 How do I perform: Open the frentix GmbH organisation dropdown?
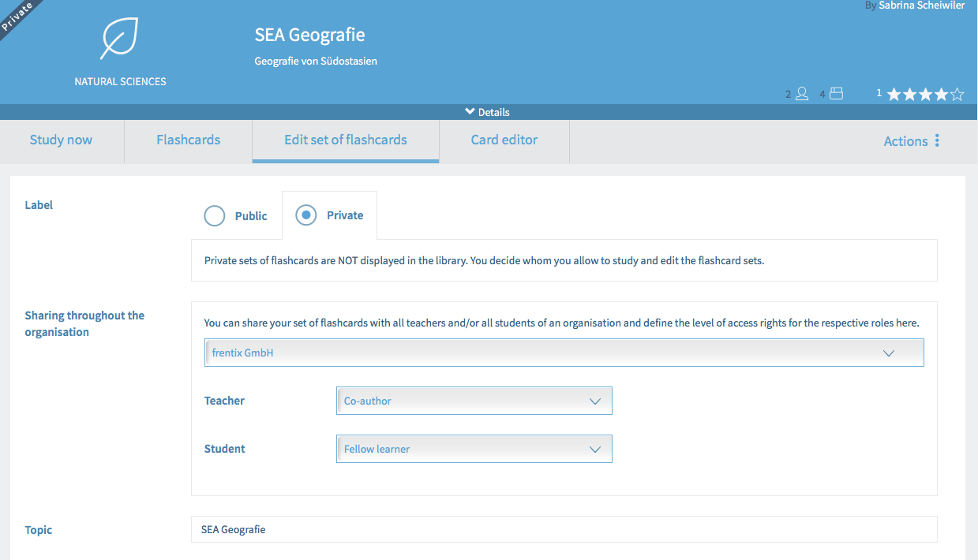click(564, 353)
